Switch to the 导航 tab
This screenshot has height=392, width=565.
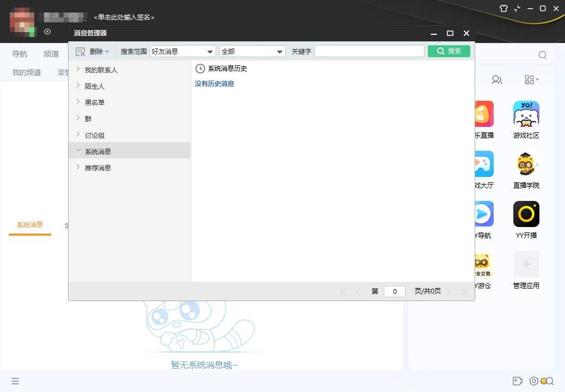click(x=20, y=54)
